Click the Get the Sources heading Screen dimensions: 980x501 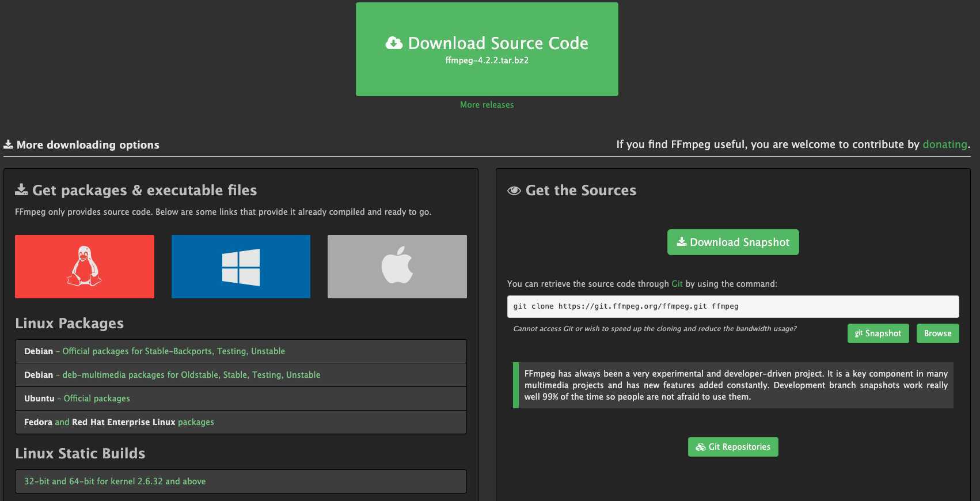coord(572,191)
